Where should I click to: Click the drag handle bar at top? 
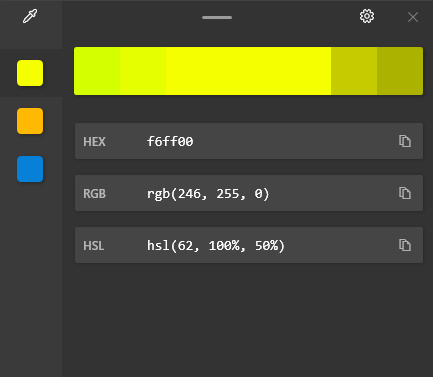217,17
